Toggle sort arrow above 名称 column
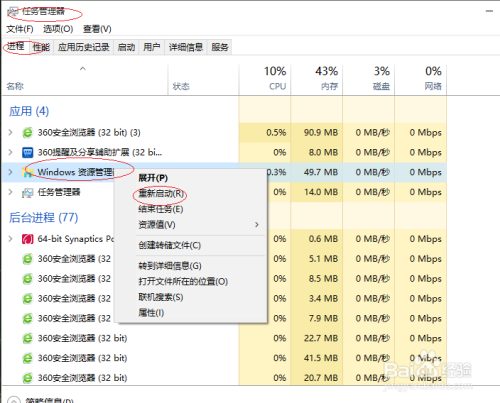500x403 pixels. click(83, 69)
